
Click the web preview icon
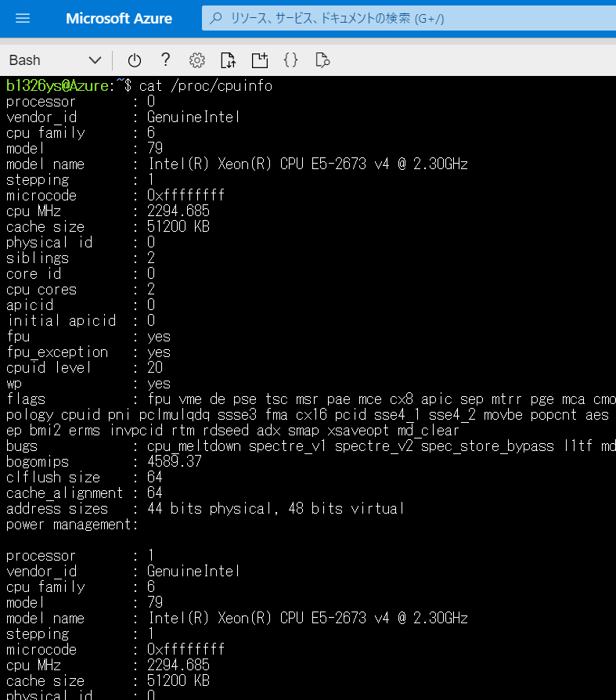point(322,60)
